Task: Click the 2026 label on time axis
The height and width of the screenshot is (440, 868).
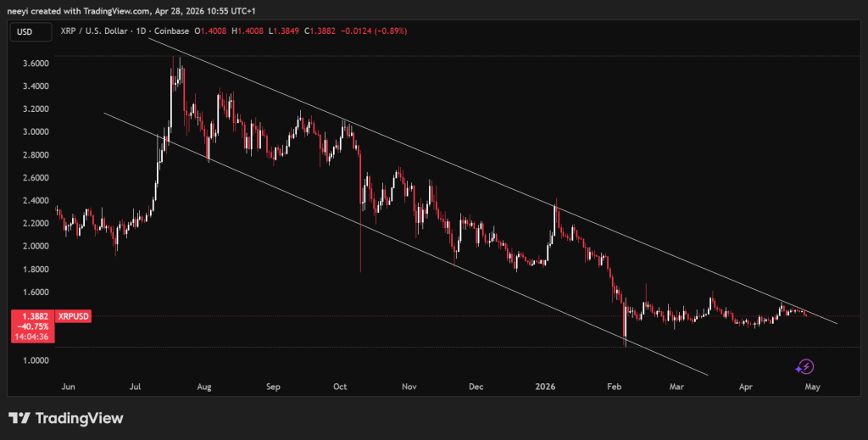Action: click(x=546, y=387)
